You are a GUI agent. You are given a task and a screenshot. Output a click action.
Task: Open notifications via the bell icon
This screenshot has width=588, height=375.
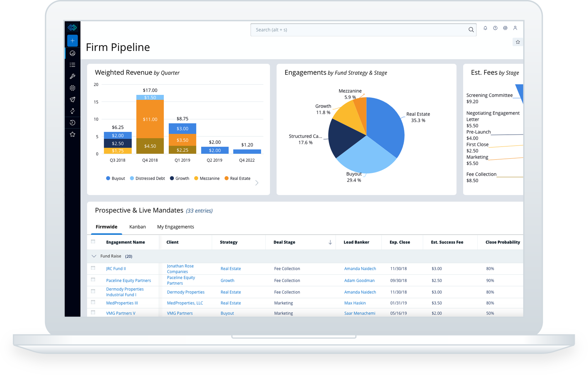(485, 28)
